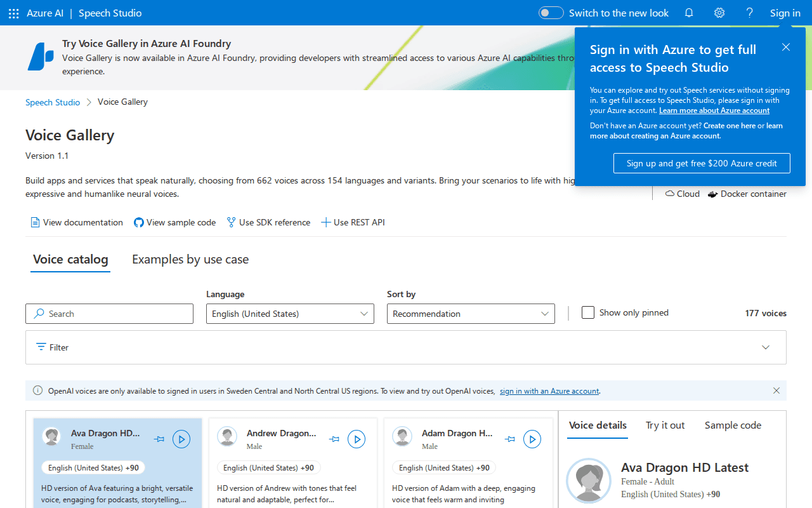812x508 pixels.
Task: Select the Sample code tab
Action: [733, 425]
